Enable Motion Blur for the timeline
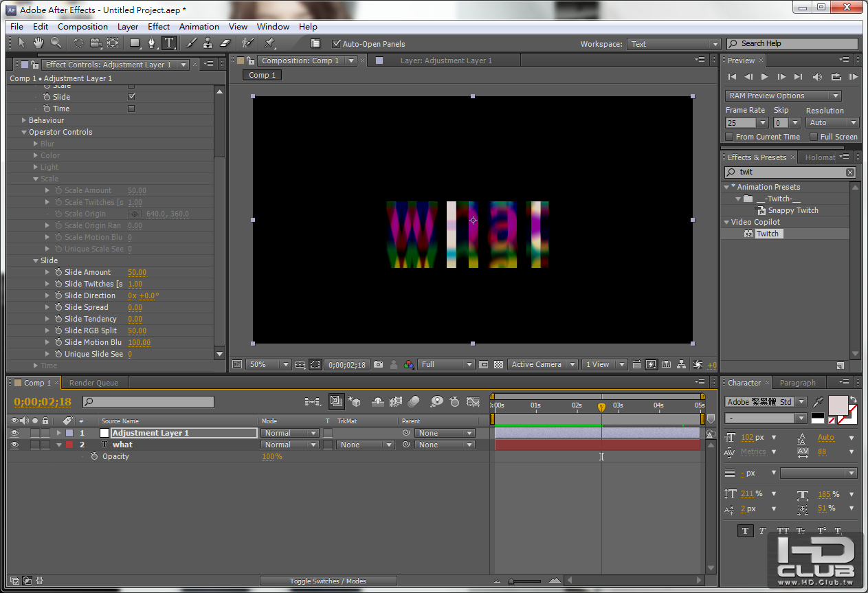 414,401
